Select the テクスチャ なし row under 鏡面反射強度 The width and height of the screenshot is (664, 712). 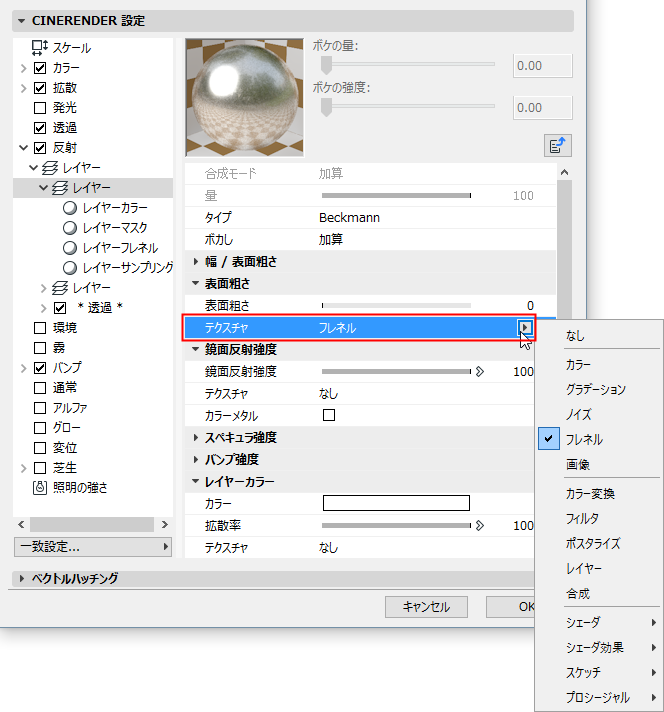tap(359, 393)
